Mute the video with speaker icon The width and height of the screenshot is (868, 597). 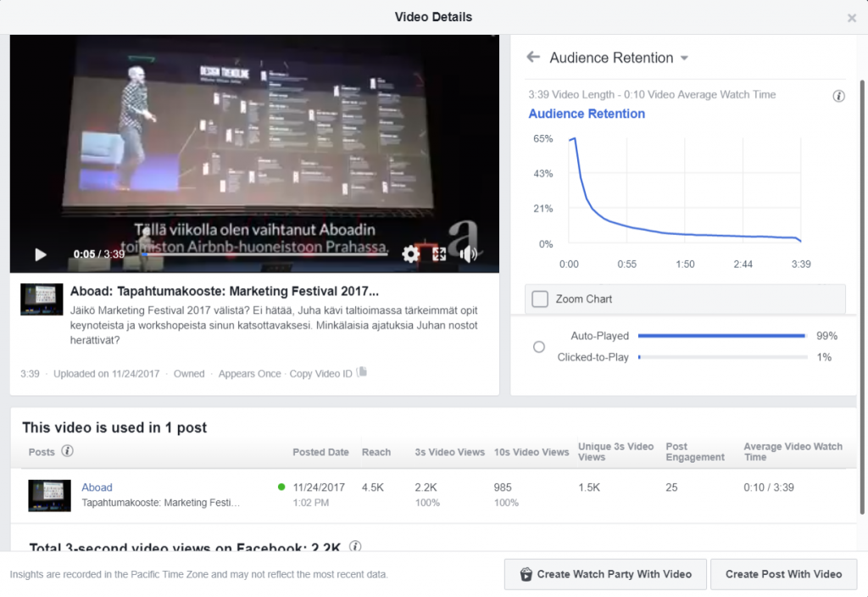[468, 254]
